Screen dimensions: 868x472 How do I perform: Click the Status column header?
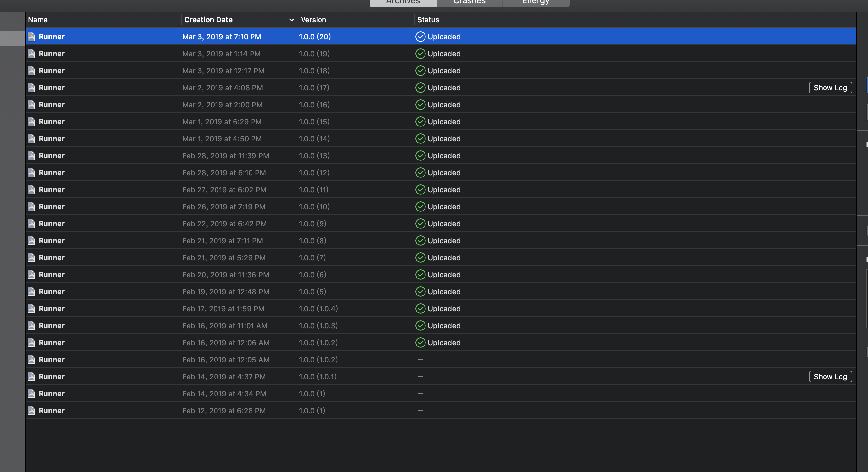point(428,20)
